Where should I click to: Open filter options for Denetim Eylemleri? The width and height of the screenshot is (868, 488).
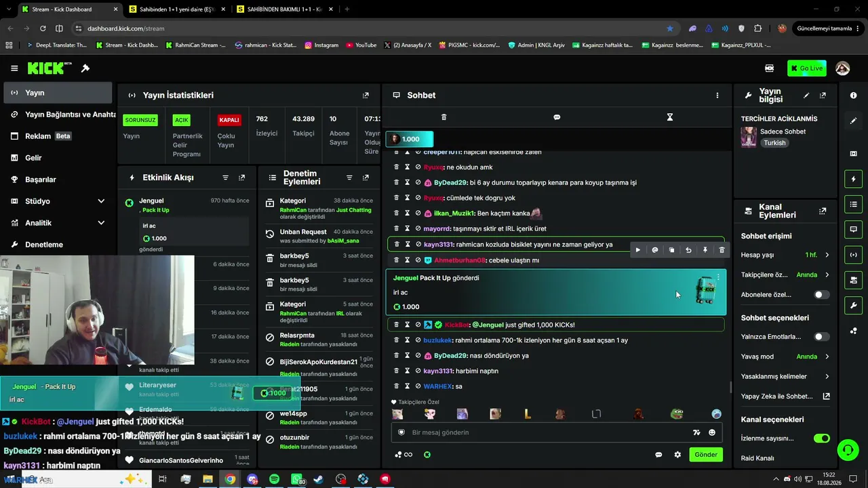(349, 178)
